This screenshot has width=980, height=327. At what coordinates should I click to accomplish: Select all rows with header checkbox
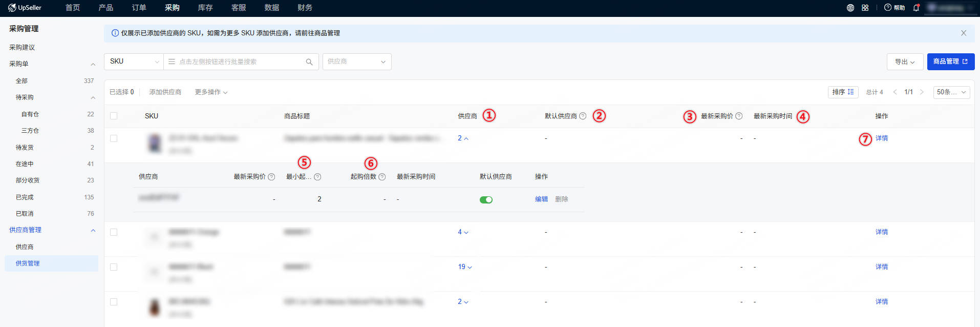pyautogui.click(x=114, y=116)
